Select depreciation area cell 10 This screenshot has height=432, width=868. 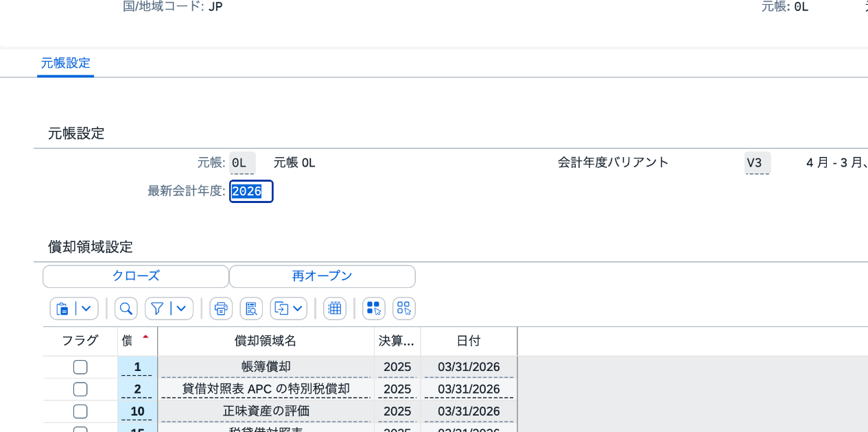(x=137, y=411)
